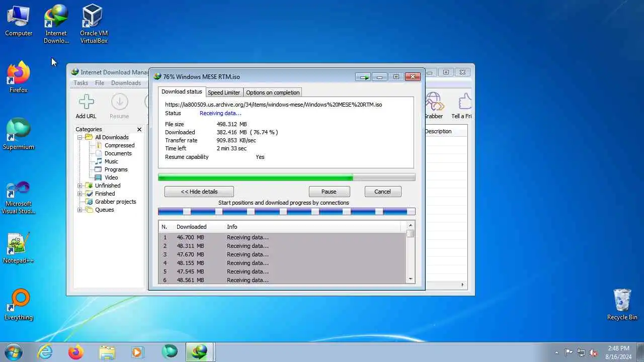Click the Tell a Friend thumbs-up icon
Image resolution: width=644 pixels, height=362 pixels.
coord(465,102)
